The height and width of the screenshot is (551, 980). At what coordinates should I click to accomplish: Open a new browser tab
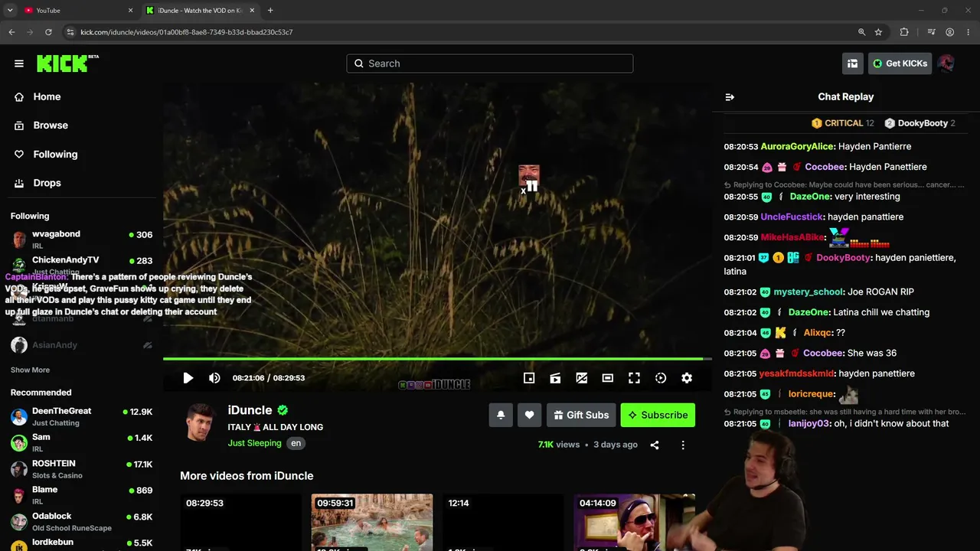pyautogui.click(x=270, y=11)
